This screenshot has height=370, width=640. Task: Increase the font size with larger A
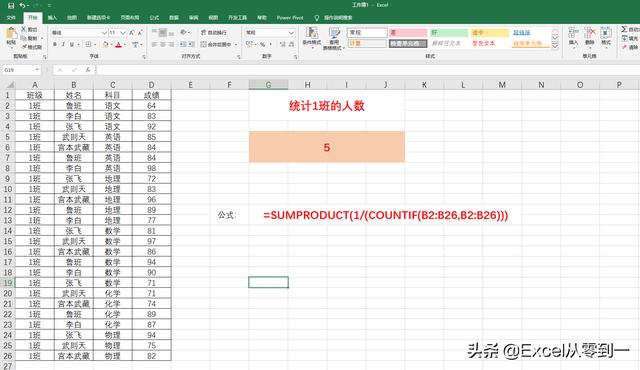pyautogui.click(x=131, y=32)
